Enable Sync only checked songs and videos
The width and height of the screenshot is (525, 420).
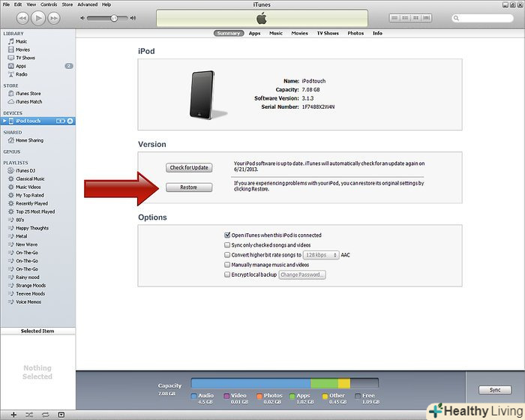(x=227, y=244)
